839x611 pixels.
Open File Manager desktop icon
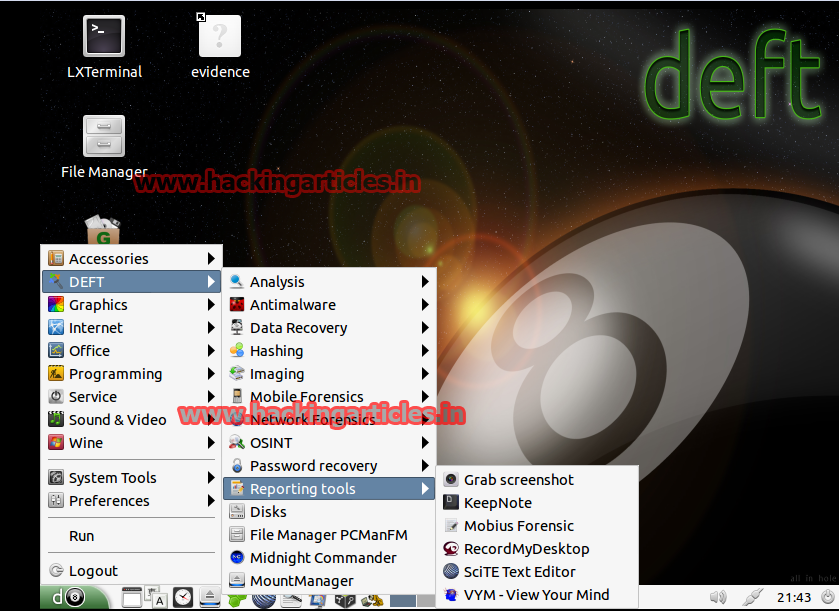click(x=104, y=147)
